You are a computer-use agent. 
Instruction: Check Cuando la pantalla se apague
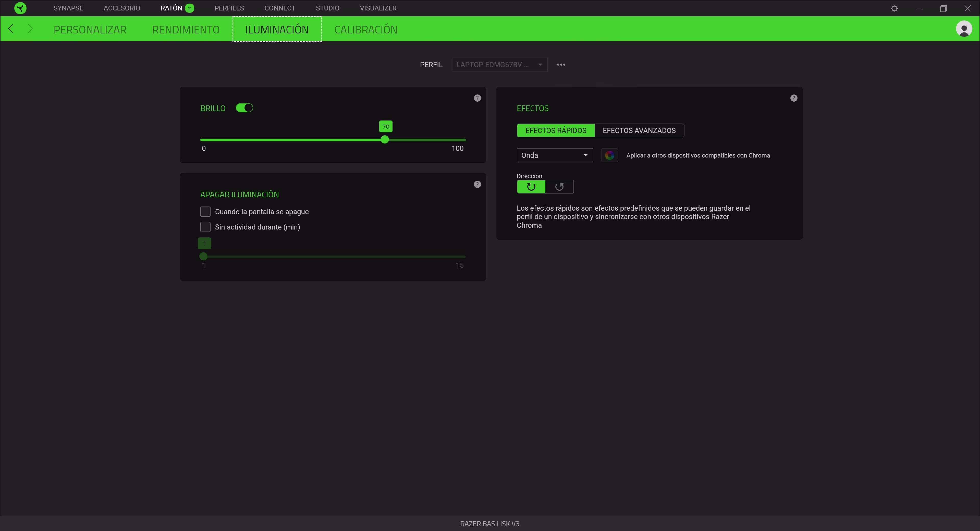205,212
